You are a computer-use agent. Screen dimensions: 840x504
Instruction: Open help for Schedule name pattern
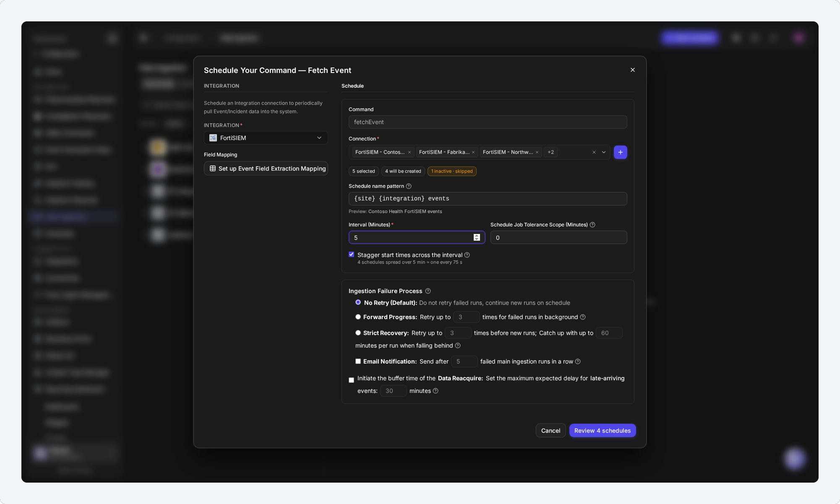click(409, 186)
